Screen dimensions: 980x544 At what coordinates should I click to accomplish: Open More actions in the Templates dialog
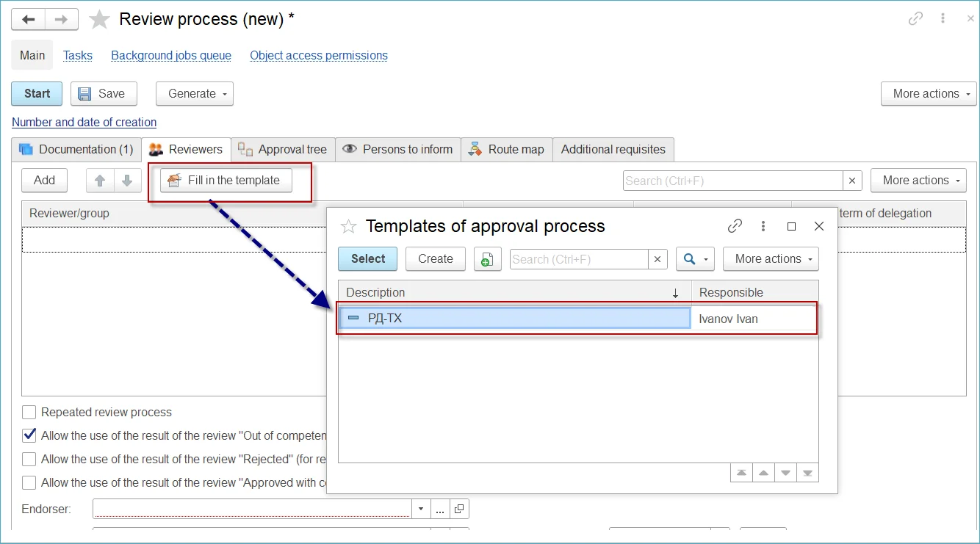(771, 259)
